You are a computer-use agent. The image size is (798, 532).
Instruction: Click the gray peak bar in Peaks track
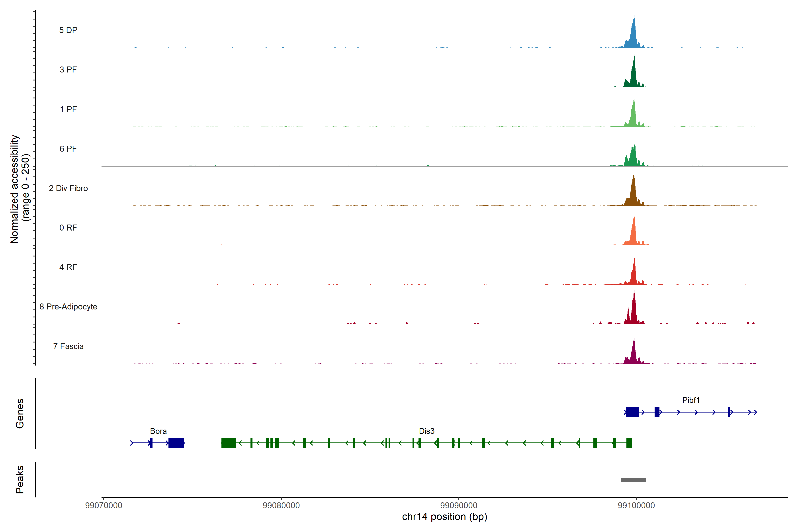633,479
